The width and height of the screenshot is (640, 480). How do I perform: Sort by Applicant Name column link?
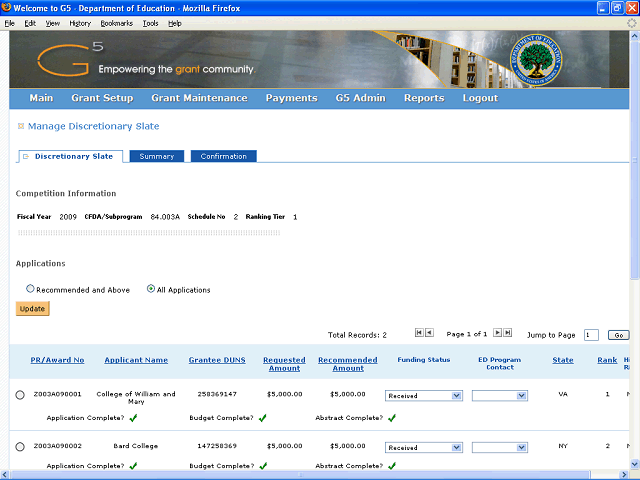[136, 360]
